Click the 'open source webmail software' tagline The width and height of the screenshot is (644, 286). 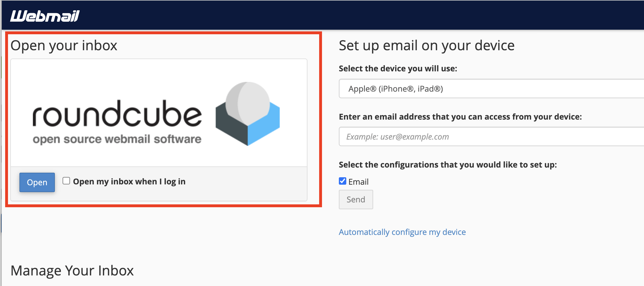117,139
